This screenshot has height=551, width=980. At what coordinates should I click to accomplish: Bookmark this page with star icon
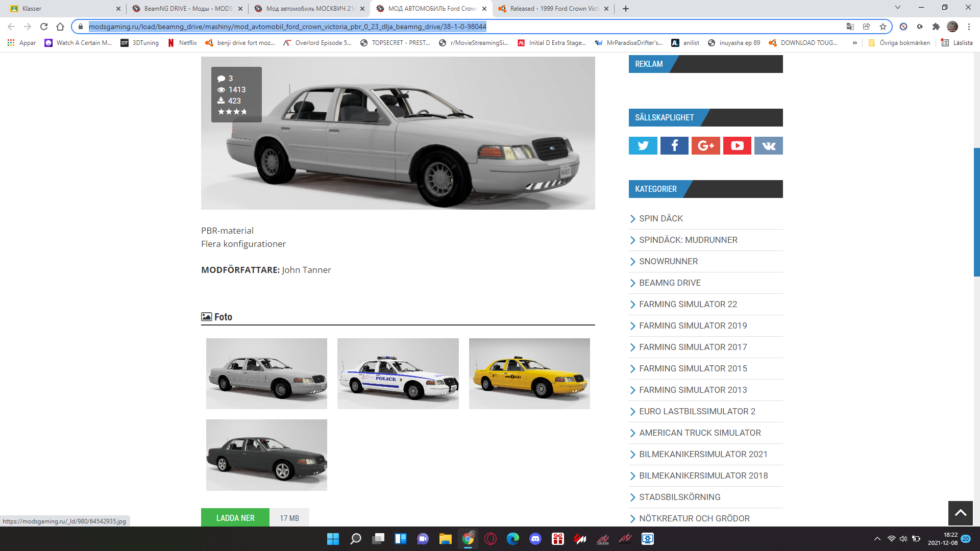883,27
